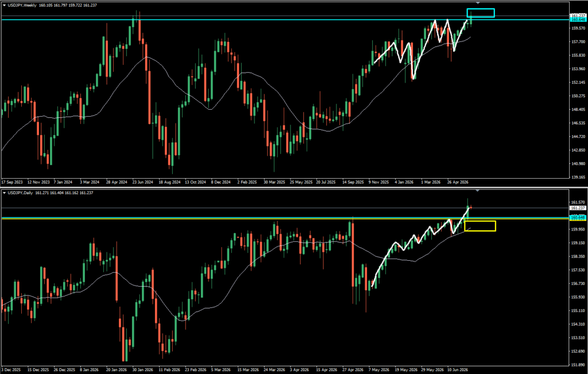Click the 30 Mar 2025 date label
This screenshot has height=374, width=588.
(274, 182)
